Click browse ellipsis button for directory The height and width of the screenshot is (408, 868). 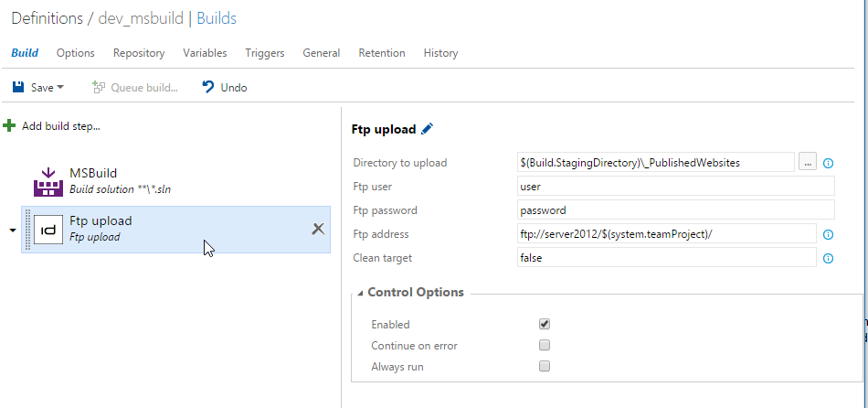[807, 162]
